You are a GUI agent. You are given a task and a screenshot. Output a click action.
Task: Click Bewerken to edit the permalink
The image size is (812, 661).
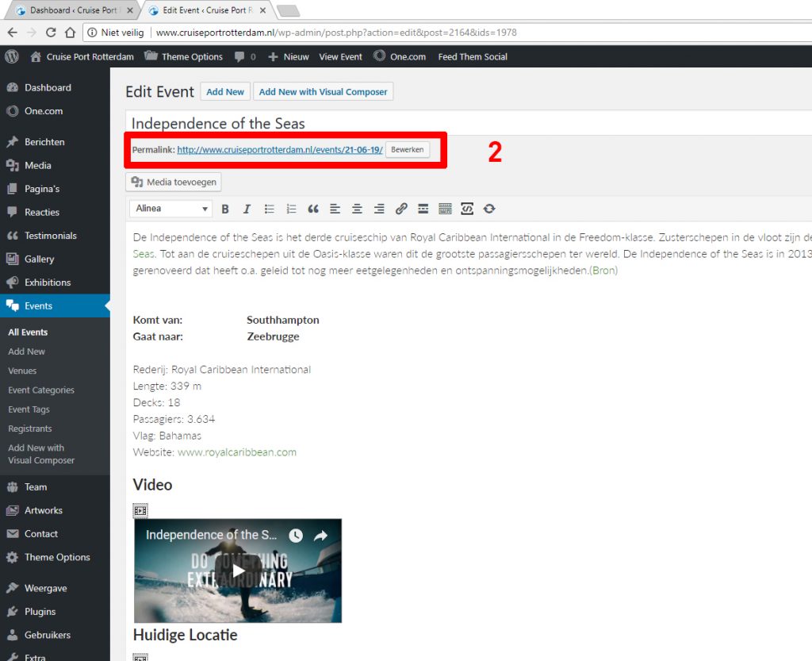pos(407,150)
